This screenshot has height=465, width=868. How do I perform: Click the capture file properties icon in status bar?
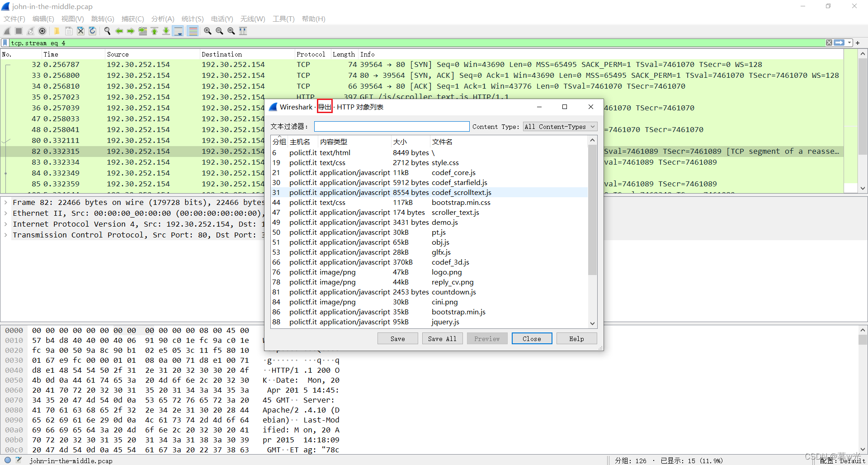pos(19,460)
